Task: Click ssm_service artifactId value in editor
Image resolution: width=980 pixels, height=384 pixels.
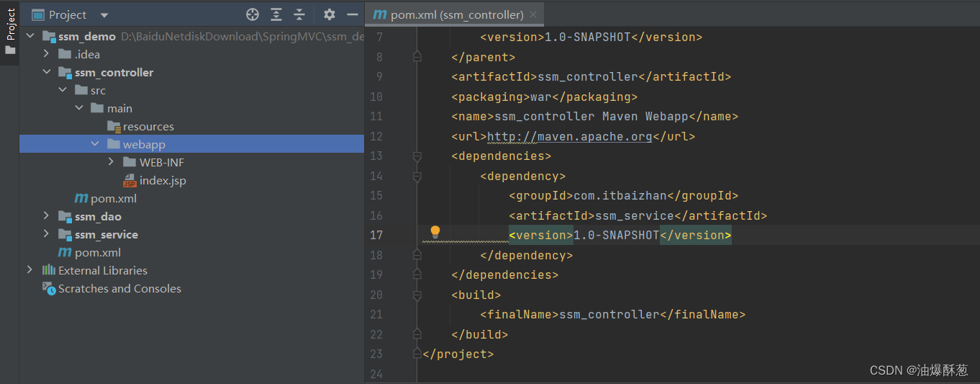Action: coord(635,215)
